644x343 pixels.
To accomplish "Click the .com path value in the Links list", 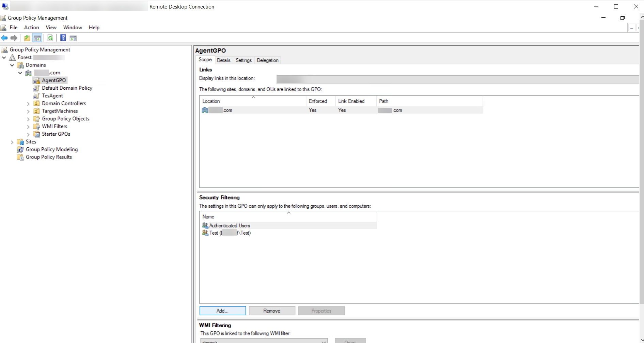I will tap(390, 110).
